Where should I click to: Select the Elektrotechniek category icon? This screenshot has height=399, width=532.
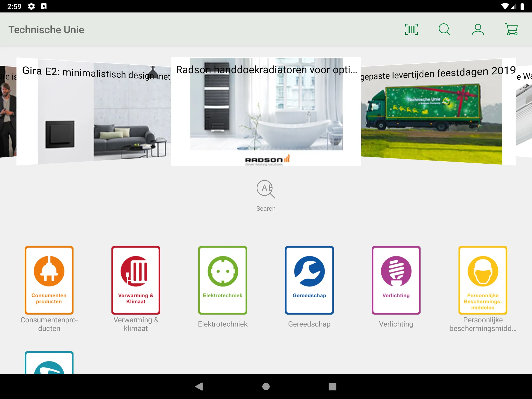[x=223, y=280]
